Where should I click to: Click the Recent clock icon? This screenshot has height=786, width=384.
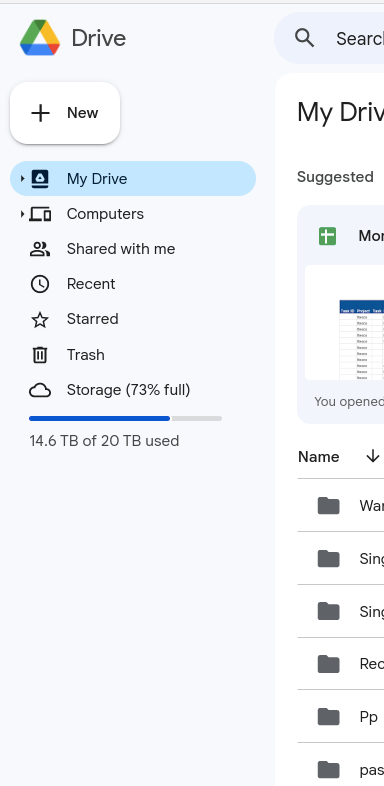40,284
